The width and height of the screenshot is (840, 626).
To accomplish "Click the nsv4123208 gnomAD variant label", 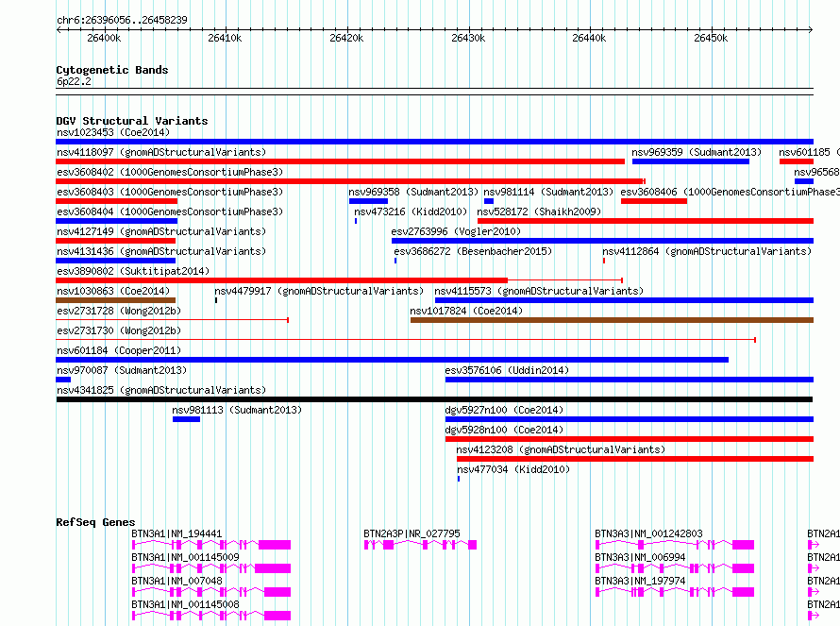I will pyautogui.click(x=561, y=449).
